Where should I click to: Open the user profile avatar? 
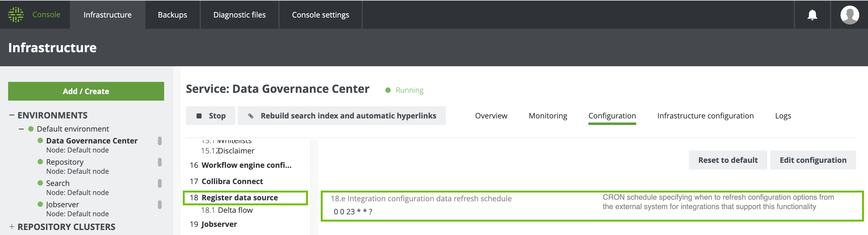point(849,15)
